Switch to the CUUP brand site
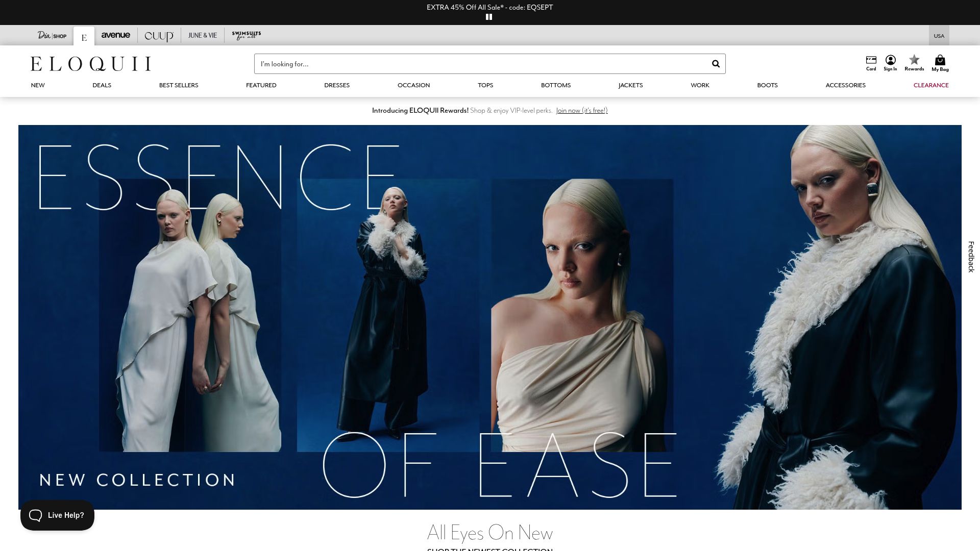 [x=159, y=36]
